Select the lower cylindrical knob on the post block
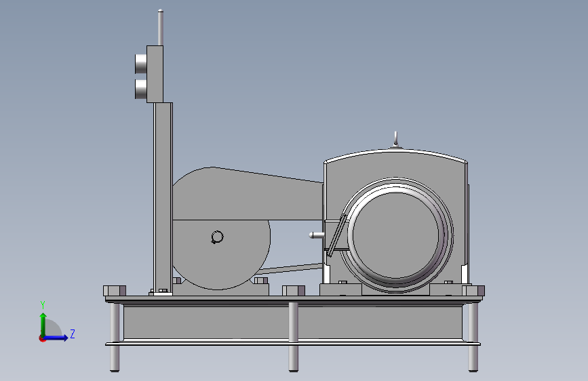Screen dimensions: 588x381 click(x=141, y=89)
